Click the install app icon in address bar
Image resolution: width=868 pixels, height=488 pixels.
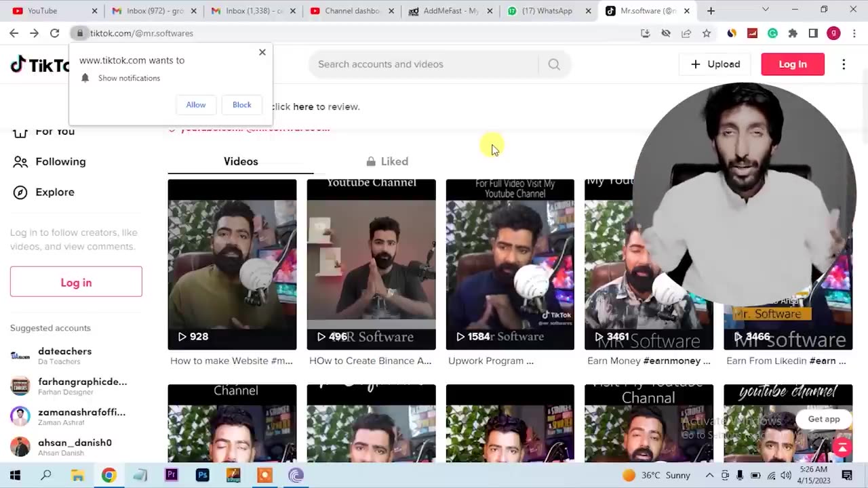pos(645,33)
